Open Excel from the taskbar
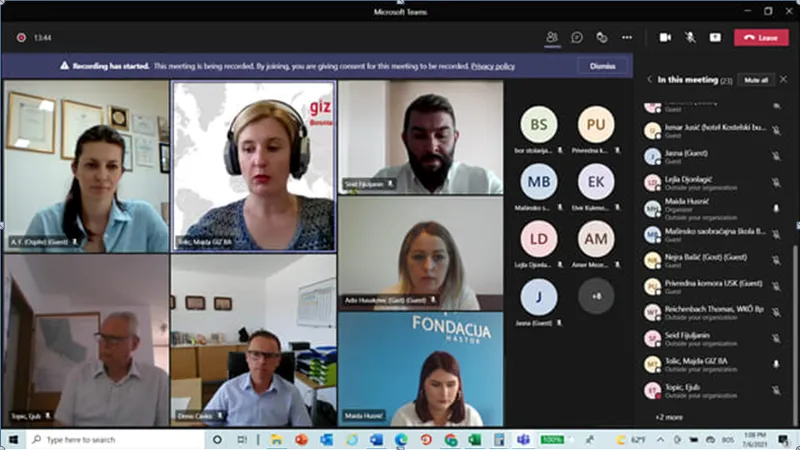Screen dimensions: 800x450 coord(475,439)
